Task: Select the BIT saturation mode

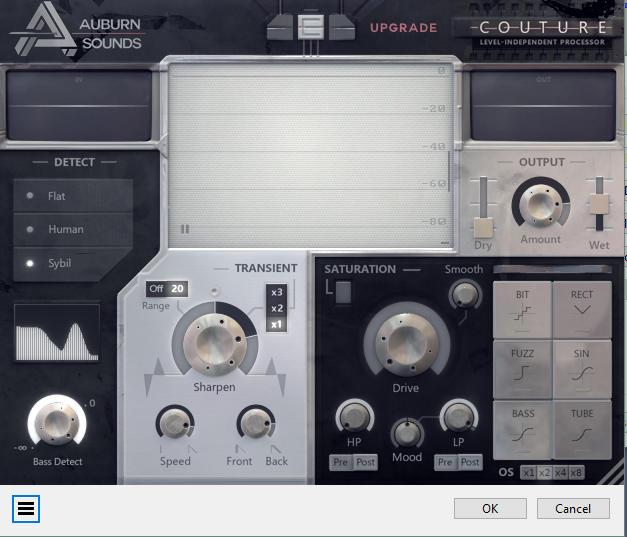Action: pos(522,310)
